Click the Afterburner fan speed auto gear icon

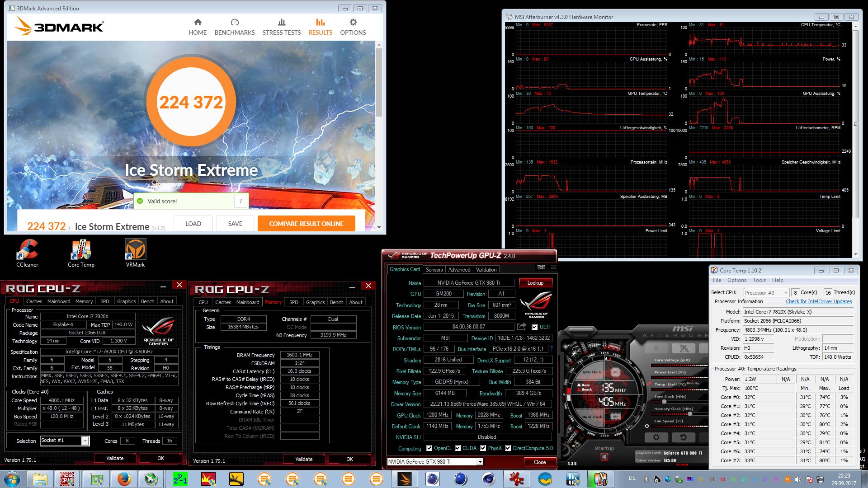(x=647, y=426)
